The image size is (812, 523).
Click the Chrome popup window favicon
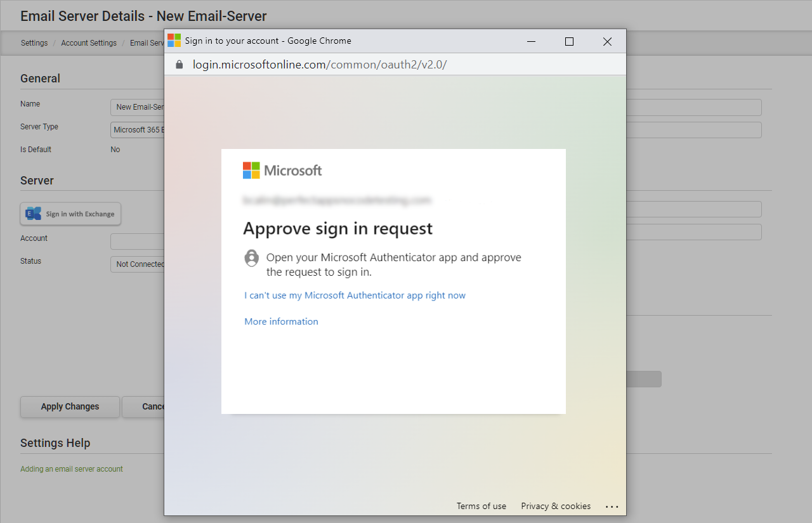click(174, 41)
